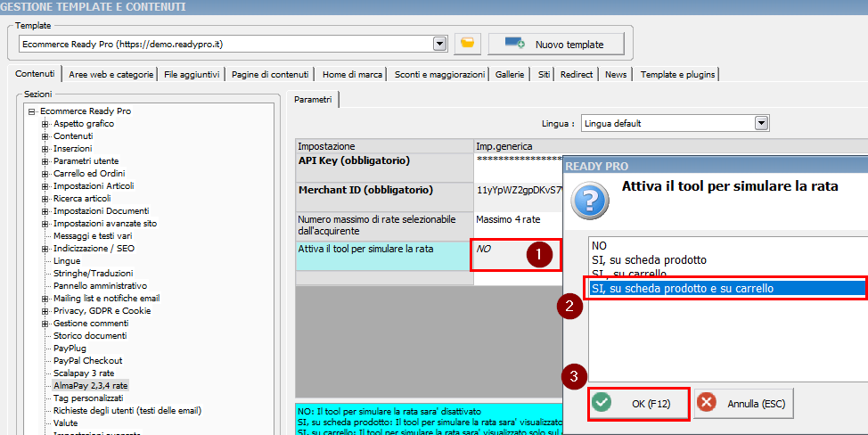The image size is (868, 435).
Task: Click the Merchant ID (obbligatorio) row
Action: 384,197
